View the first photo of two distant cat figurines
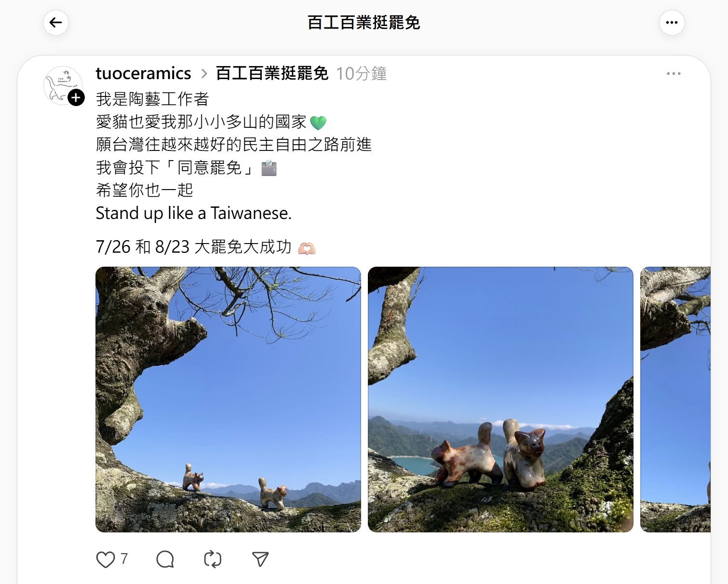Image resolution: width=728 pixels, height=584 pixels. [228, 399]
